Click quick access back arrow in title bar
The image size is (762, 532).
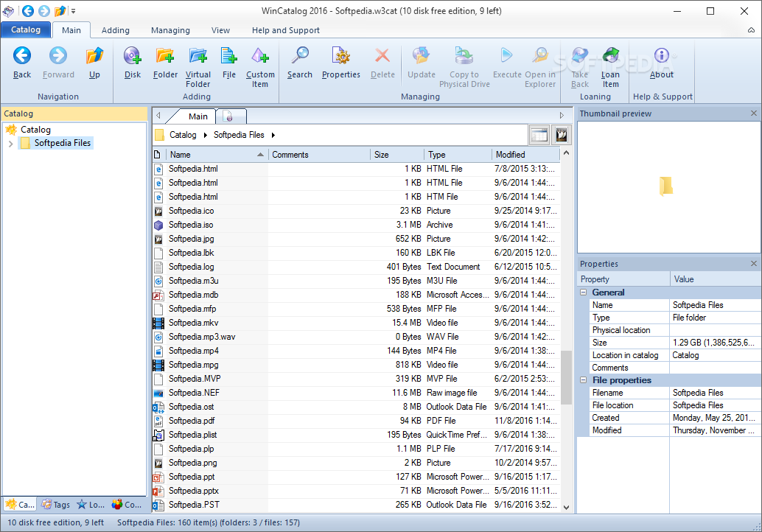click(x=28, y=11)
